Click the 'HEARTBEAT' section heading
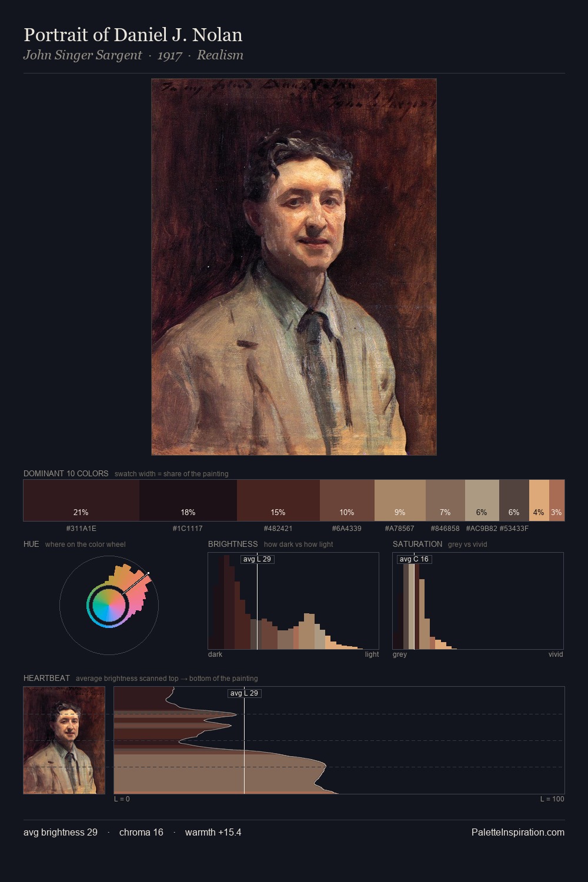Image resolution: width=588 pixels, height=882 pixels. click(46, 678)
